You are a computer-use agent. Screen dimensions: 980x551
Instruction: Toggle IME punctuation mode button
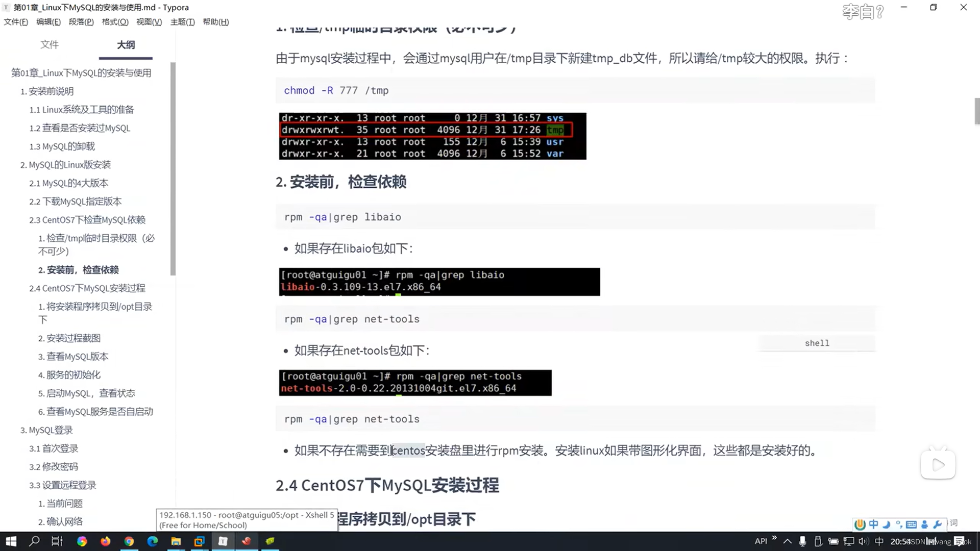[899, 524]
